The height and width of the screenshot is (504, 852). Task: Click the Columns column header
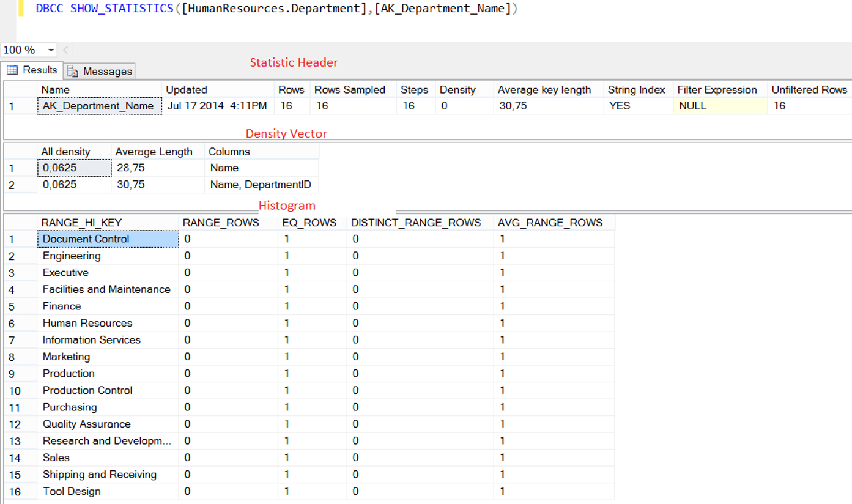[x=261, y=152]
